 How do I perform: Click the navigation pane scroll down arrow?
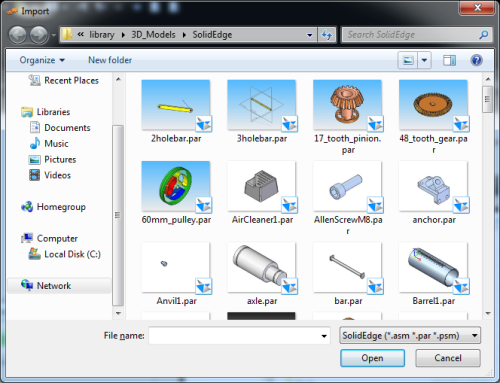pos(118,313)
